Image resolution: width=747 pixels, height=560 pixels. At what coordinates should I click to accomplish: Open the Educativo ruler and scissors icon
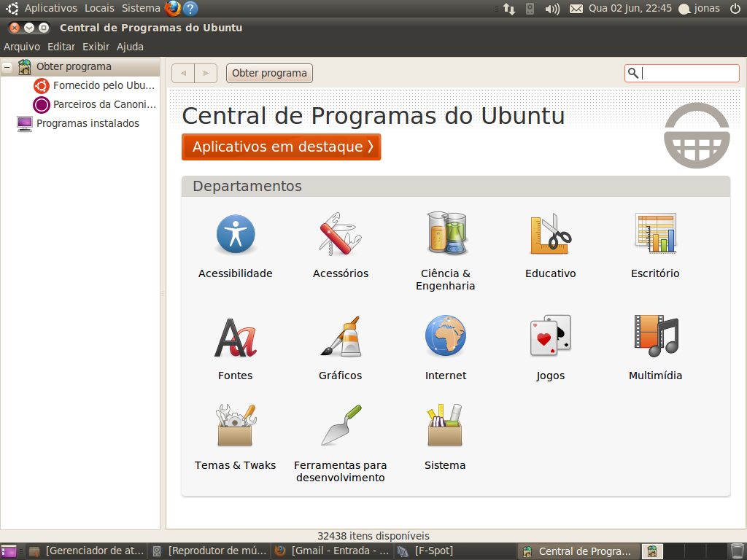coord(551,234)
